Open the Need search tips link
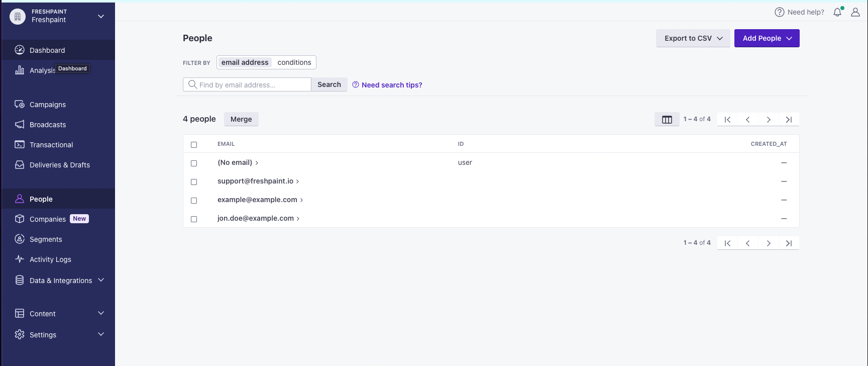The height and width of the screenshot is (366, 868). point(391,85)
